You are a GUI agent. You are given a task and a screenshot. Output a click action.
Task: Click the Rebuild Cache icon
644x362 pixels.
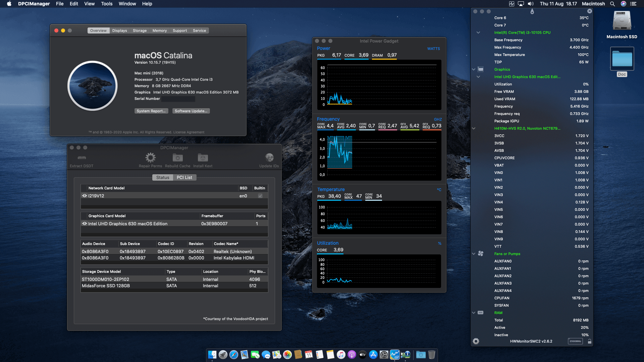coord(177,158)
